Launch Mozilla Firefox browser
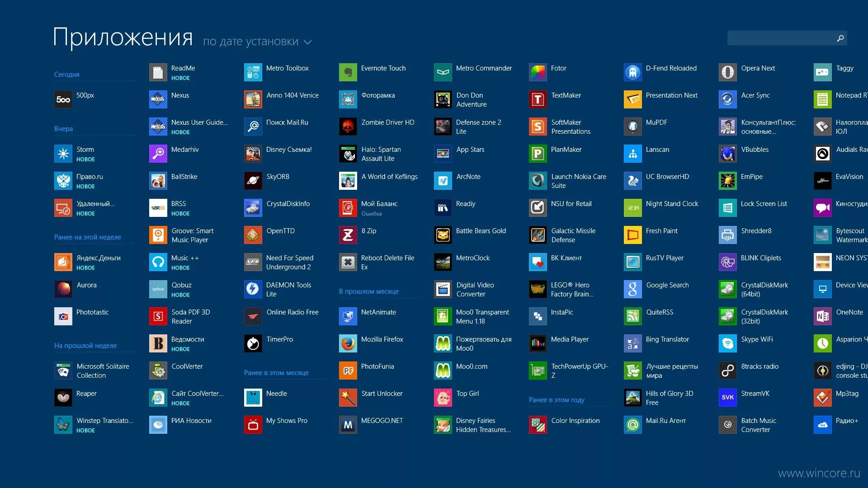The height and width of the screenshot is (488, 868). click(348, 340)
